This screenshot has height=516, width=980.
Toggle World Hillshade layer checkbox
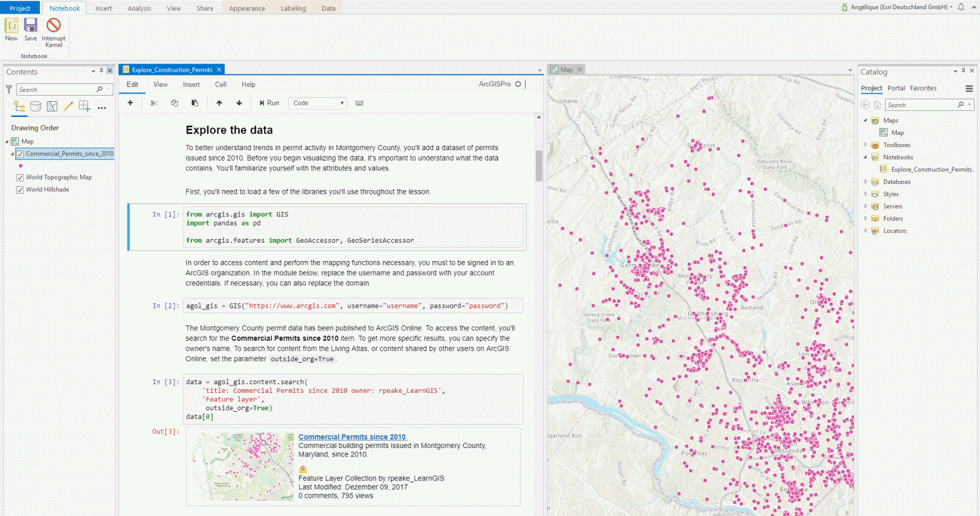[x=20, y=190]
